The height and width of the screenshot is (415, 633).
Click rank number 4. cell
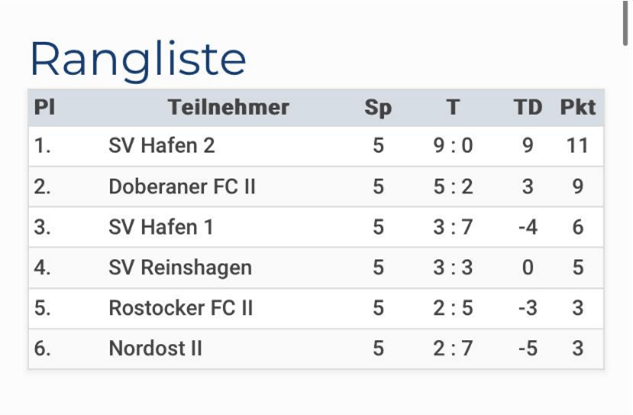(42, 268)
